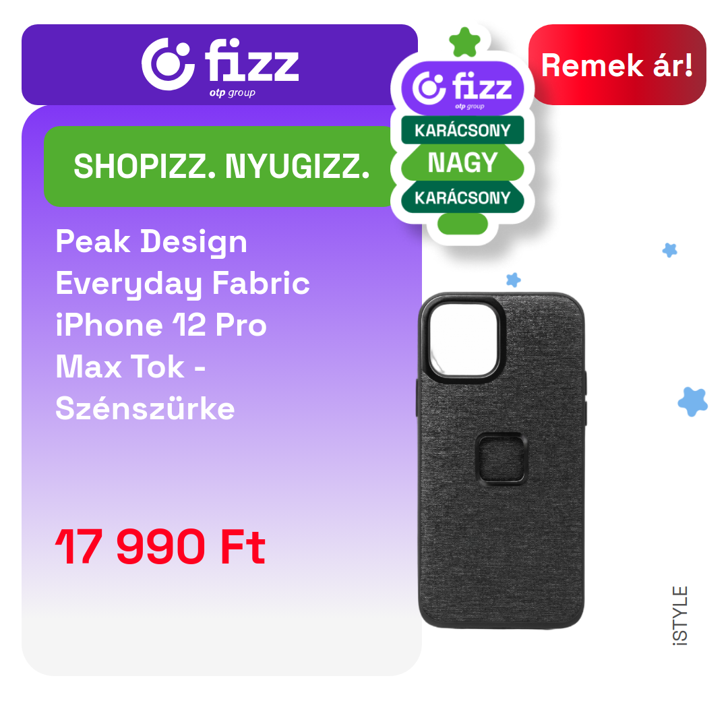Viewport: 728px width, 728px height.
Task: Click the lower dark green KARÁCSONY label
Action: pyautogui.click(x=462, y=198)
